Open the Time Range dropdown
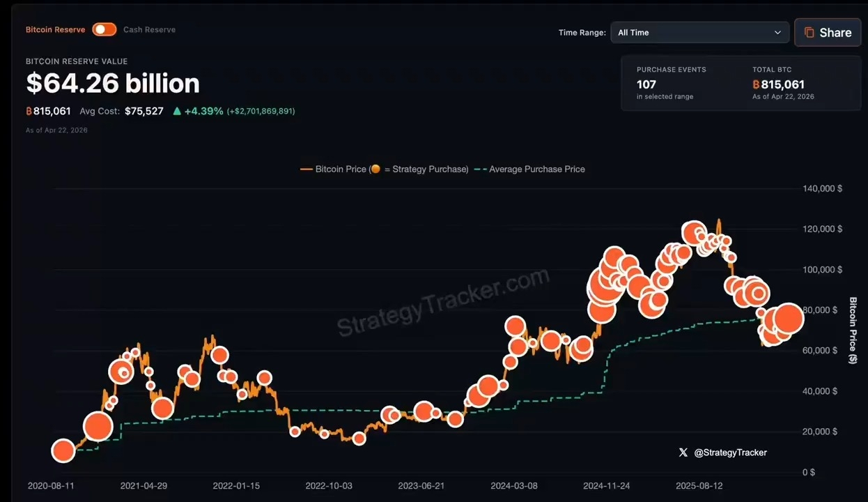 coord(699,32)
